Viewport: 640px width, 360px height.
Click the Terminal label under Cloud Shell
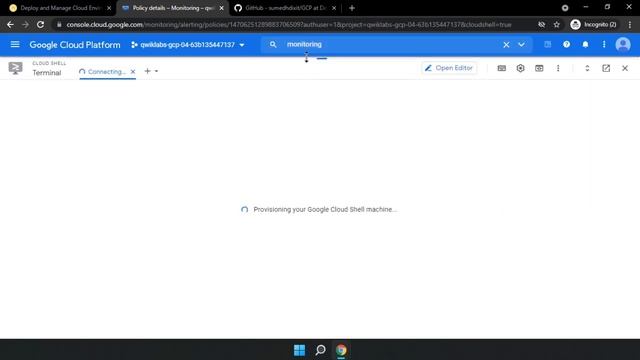(47, 73)
